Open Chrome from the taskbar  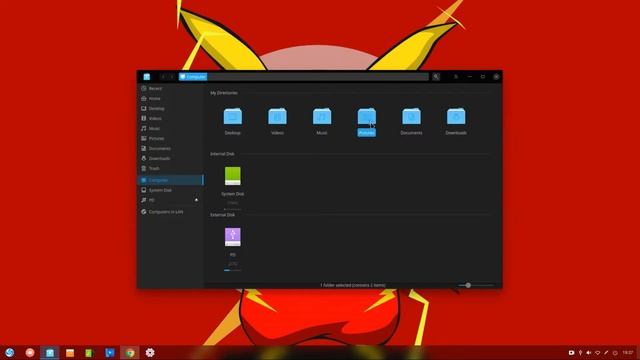130,353
